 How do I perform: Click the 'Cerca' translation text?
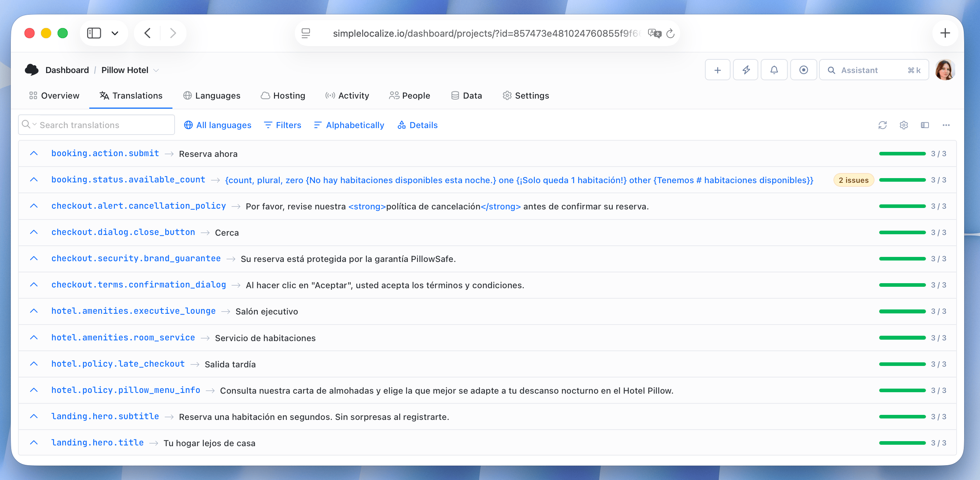227,233
